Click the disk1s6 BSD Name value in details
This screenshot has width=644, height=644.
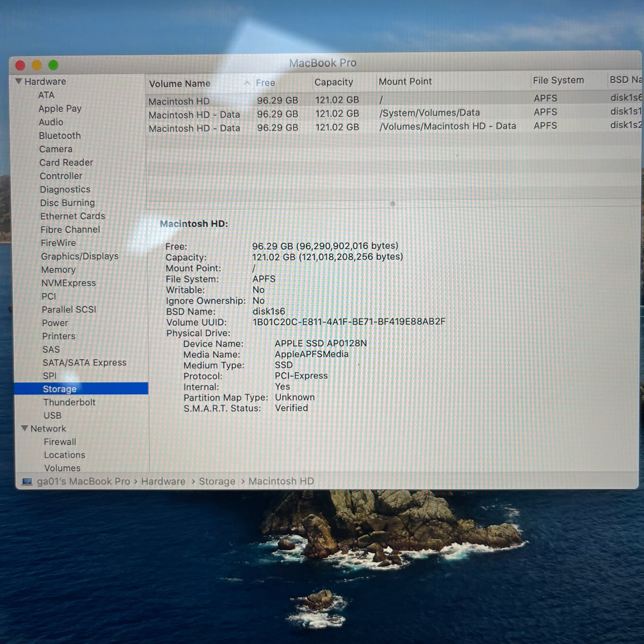pyautogui.click(x=269, y=311)
